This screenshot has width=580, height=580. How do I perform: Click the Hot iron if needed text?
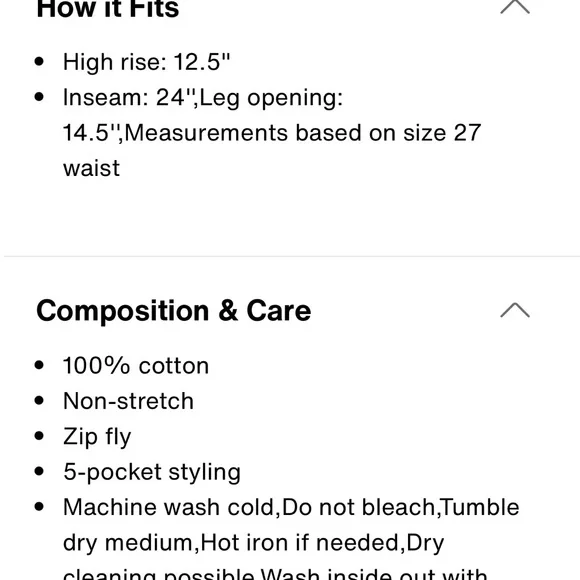(x=300, y=543)
